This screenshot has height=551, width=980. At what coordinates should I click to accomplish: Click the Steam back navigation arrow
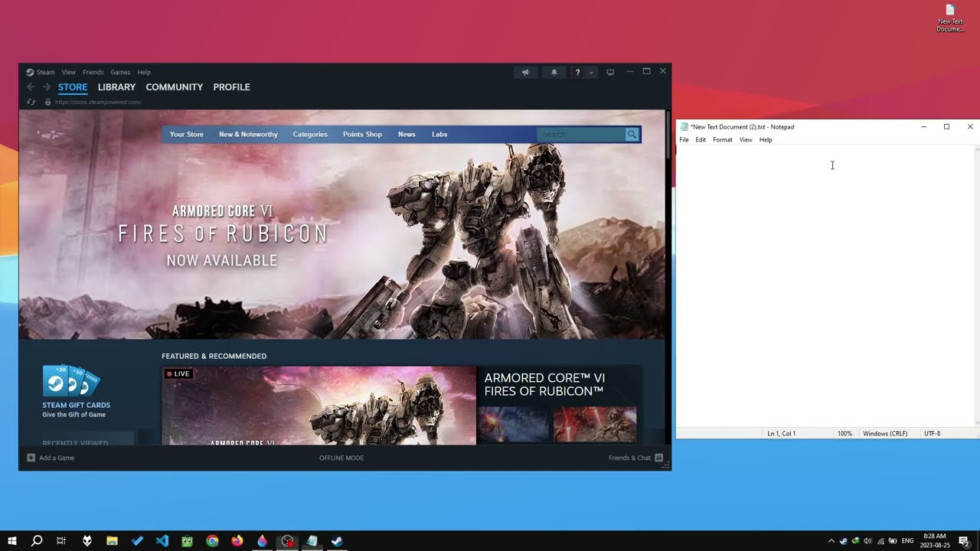(31, 87)
